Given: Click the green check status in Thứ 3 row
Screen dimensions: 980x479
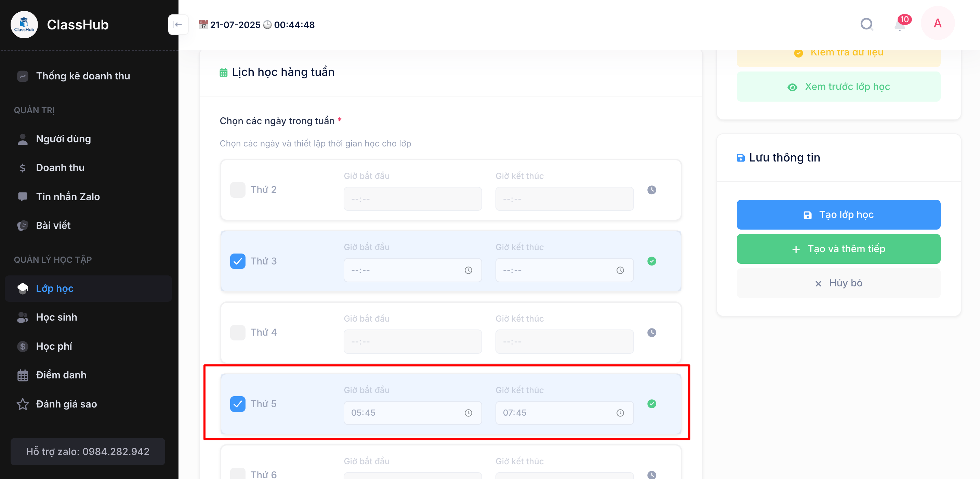Looking at the screenshot, I should click(x=651, y=261).
